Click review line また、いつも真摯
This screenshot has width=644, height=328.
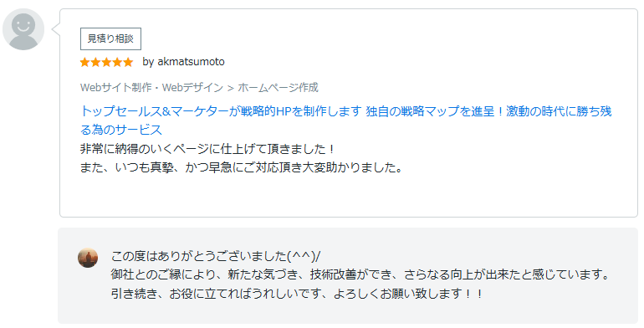pyautogui.click(x=242, y=167)
